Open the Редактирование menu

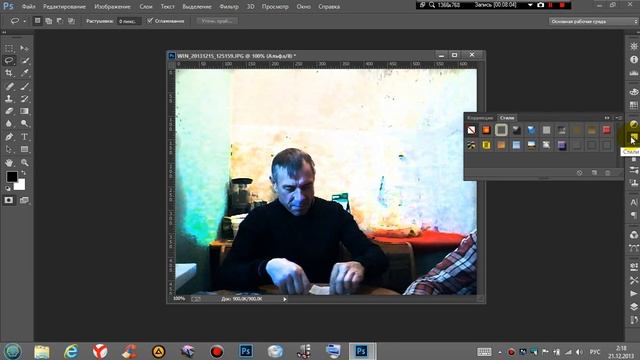tap(64, 7)
